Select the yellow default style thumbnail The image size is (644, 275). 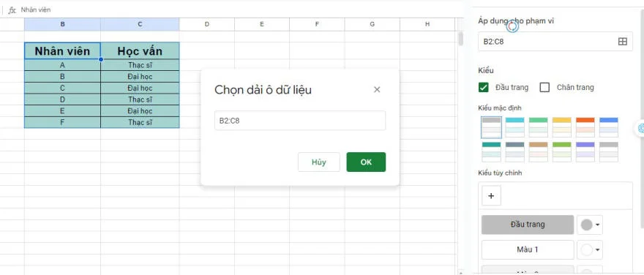pos(561,127)
